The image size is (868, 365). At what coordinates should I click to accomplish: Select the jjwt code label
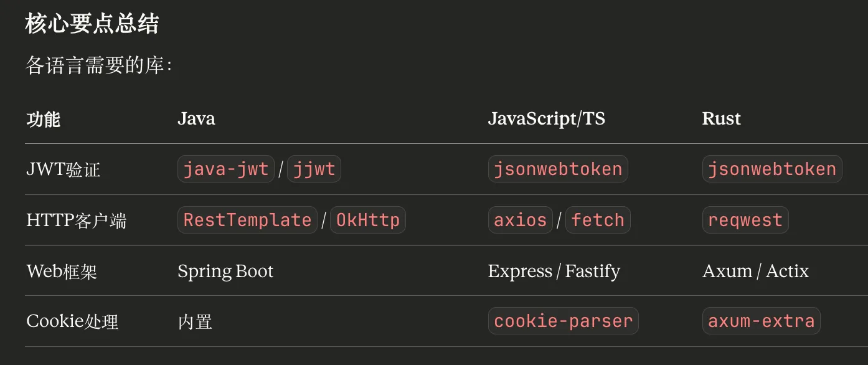click(314, 169)
